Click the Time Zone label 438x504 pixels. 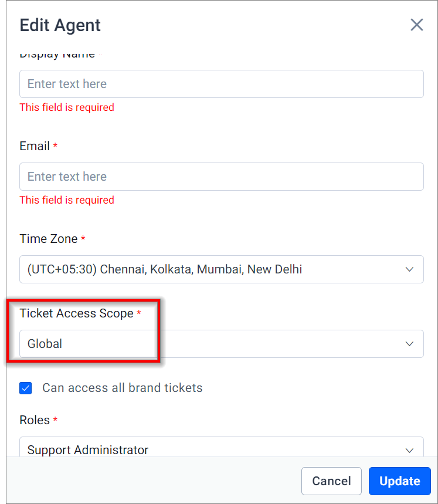pyautogui.click(x=49, y=239)
